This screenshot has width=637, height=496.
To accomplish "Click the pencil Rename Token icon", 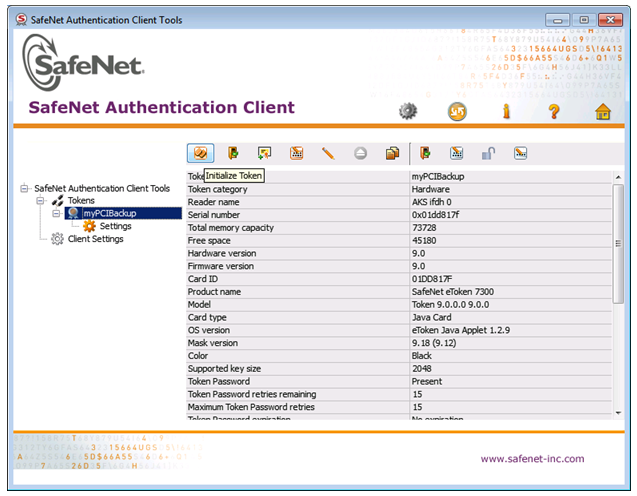I will point(328,153).
